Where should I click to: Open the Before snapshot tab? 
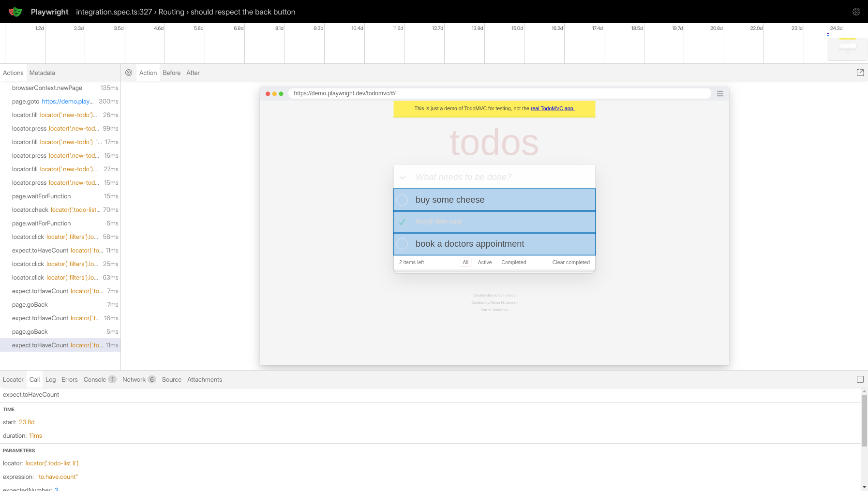point(171,73)
